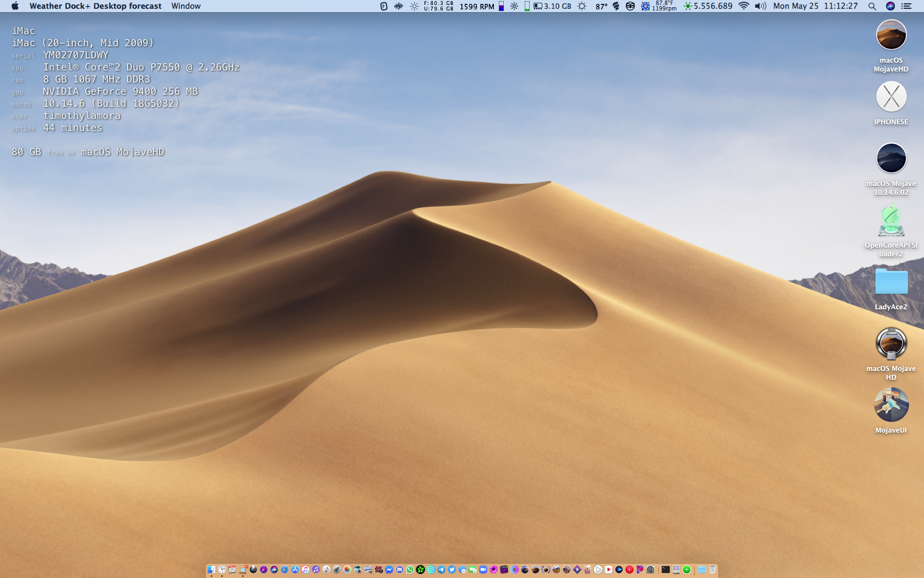Open Popcorn Time in the Dock
Screen dimensions: 924x578
tap(588, 570)
